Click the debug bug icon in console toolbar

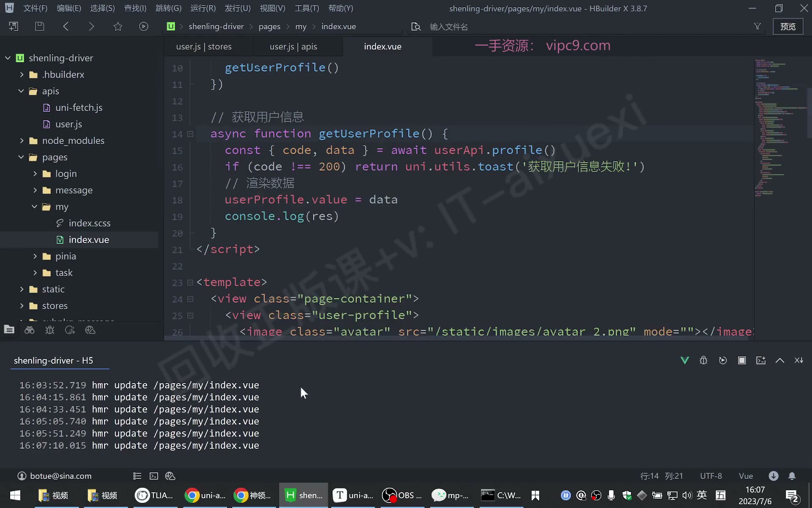click(704, 360)
